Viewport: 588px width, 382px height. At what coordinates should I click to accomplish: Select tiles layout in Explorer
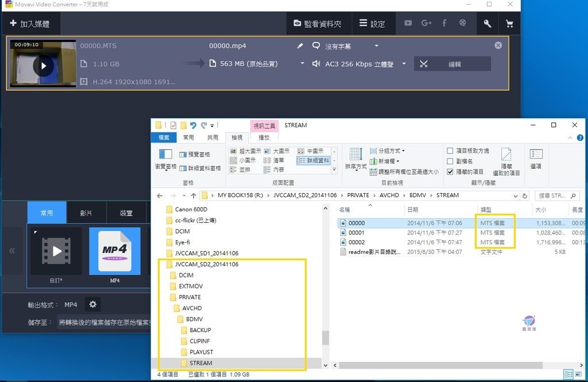click(x=240, y=169)
